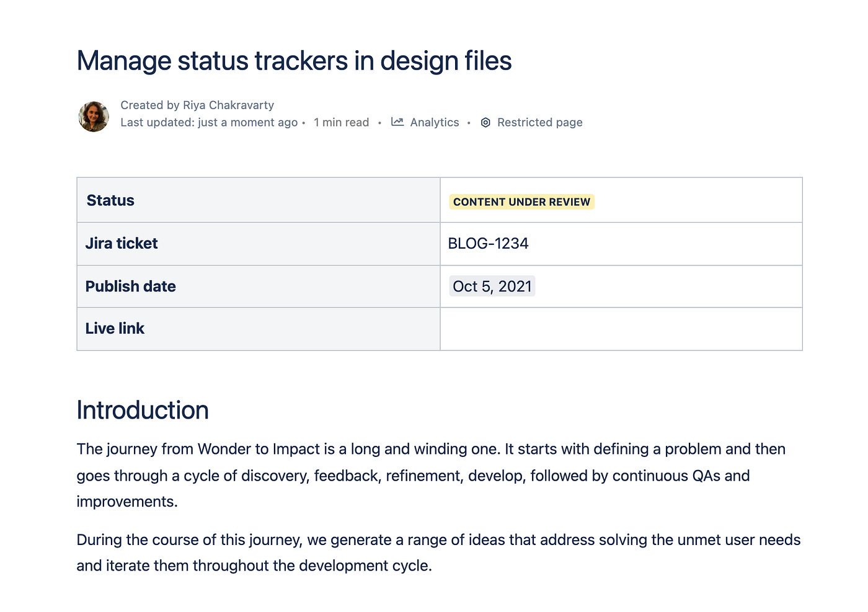Click the Restricted page label
This screenshot has height=612, width=868.
(x=539, y=123)
